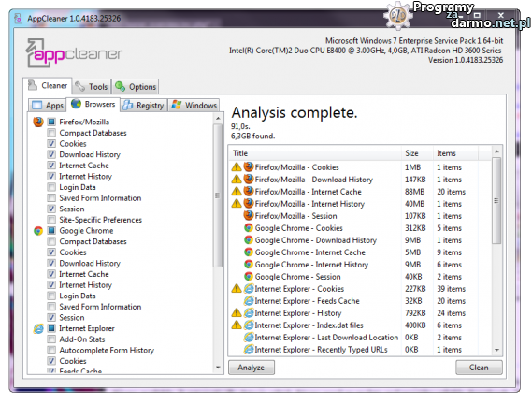Click IE icon on Internet Explorer - Feeds Cache row
Viewport: 532px width, 404px height.
pyautogui.click(x=249, y=301)
